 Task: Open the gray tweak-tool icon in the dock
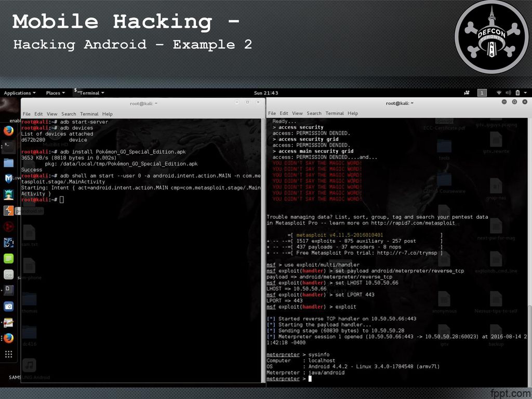8,274
